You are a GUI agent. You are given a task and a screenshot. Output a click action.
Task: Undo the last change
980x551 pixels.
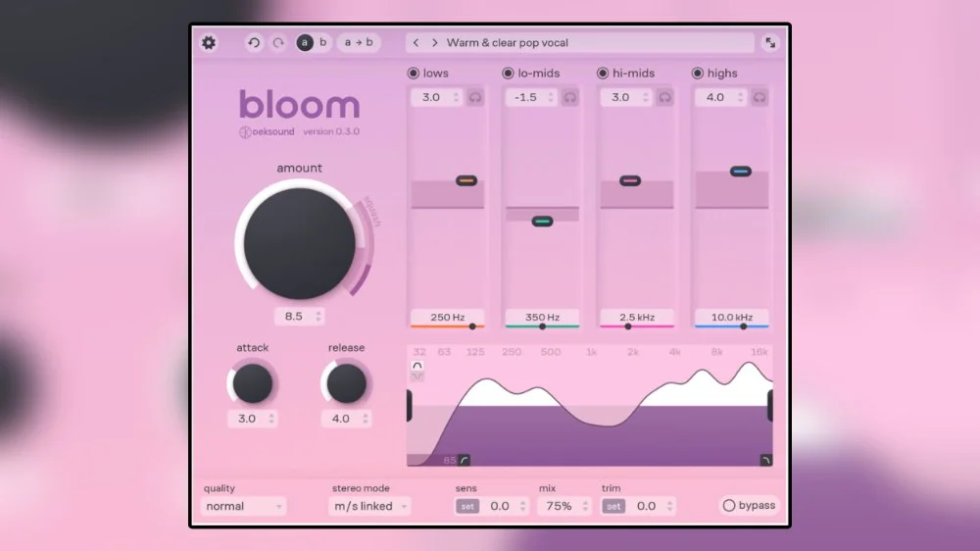click(x=254, y=42)
